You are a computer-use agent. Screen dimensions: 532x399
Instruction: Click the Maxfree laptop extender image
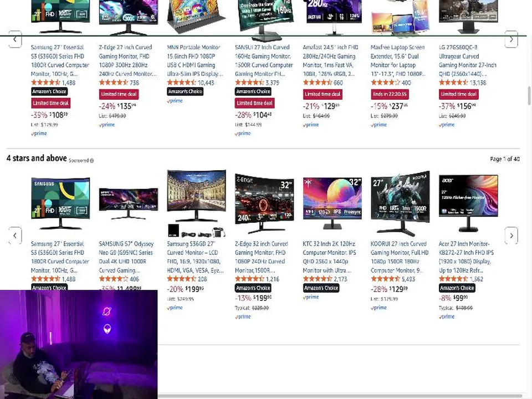click(x=400, y=18)
